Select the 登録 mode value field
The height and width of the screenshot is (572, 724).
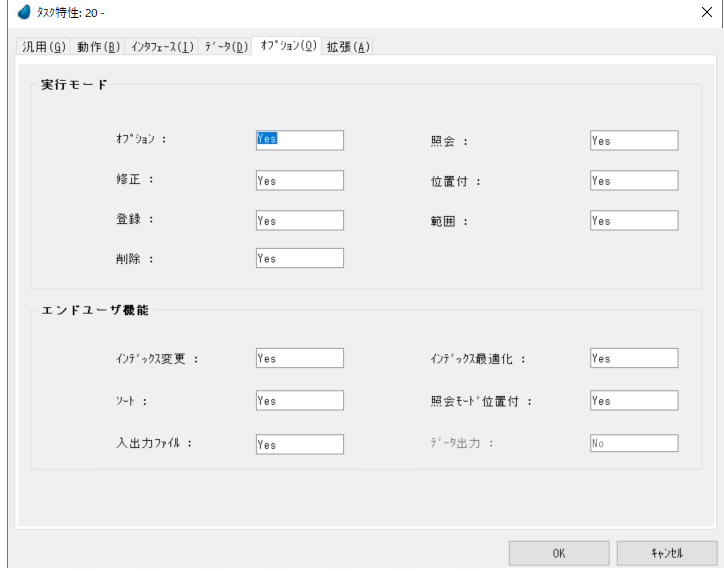(x=299, y=220)
